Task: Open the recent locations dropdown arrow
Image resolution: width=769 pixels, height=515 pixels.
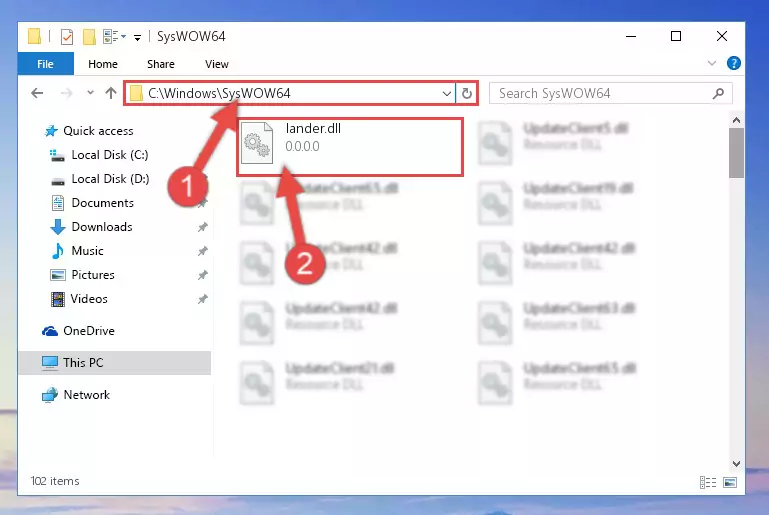Action: pos(90,92)
